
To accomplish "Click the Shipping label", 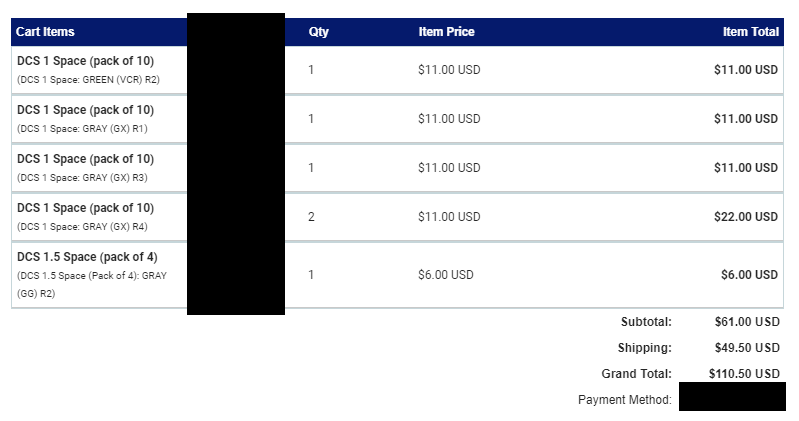I will [x=645, y=348].
